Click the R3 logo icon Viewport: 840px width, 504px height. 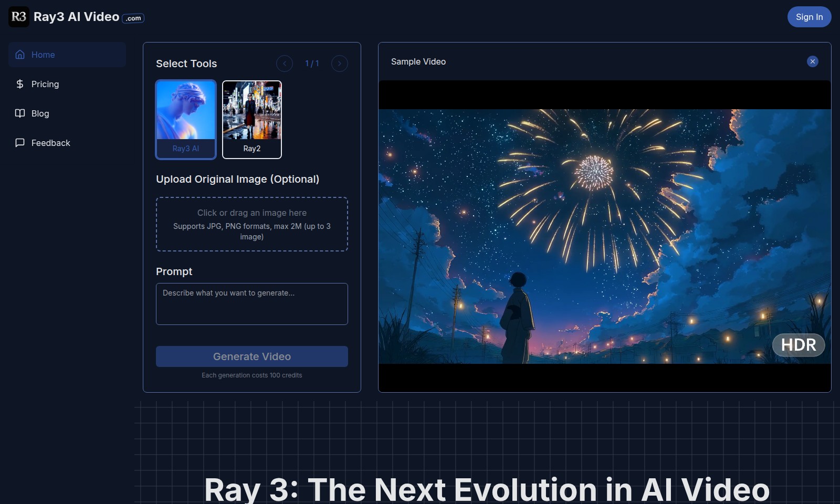19,17
